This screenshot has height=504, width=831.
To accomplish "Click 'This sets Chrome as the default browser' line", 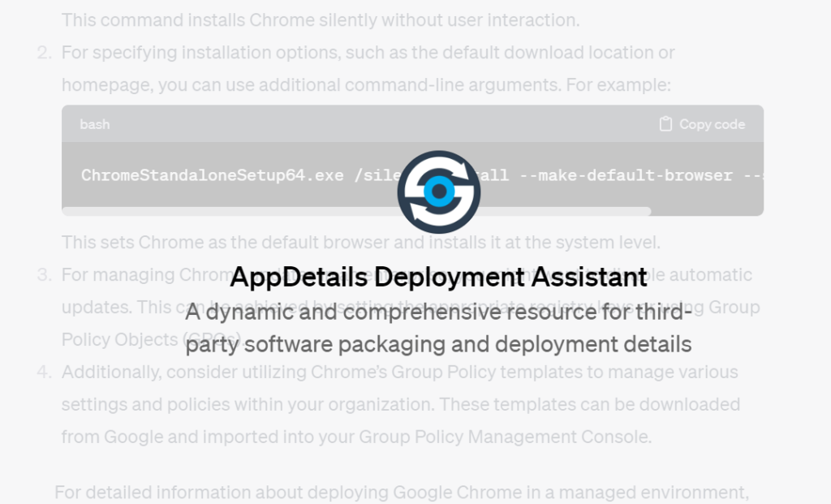I will 361,242.
